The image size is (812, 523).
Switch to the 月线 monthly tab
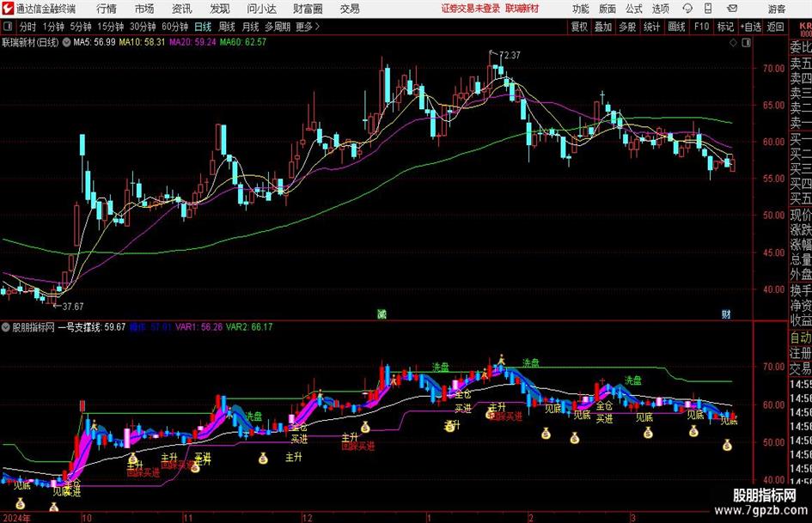pos(251,27)
